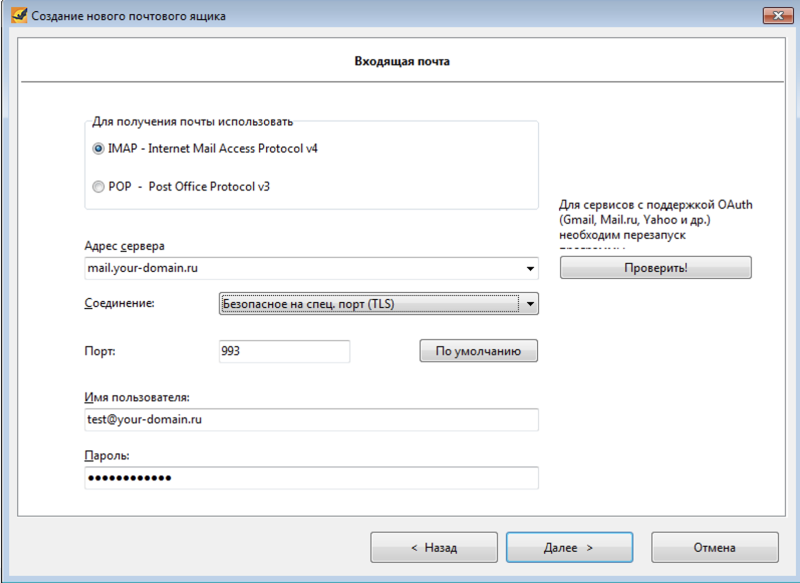Go back with the Назад button
Screen dimensions: 800x583
433,548
